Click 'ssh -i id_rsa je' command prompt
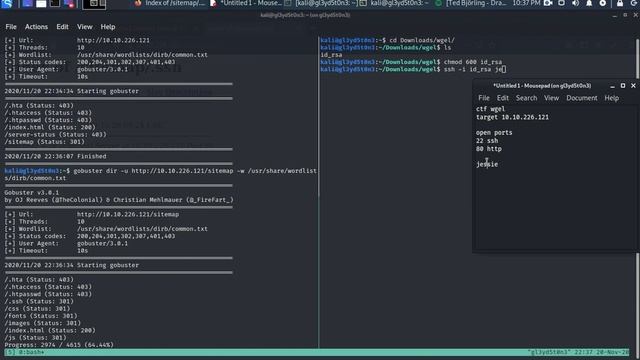This screenshot has height=360, width=640. tap(474, 69)
